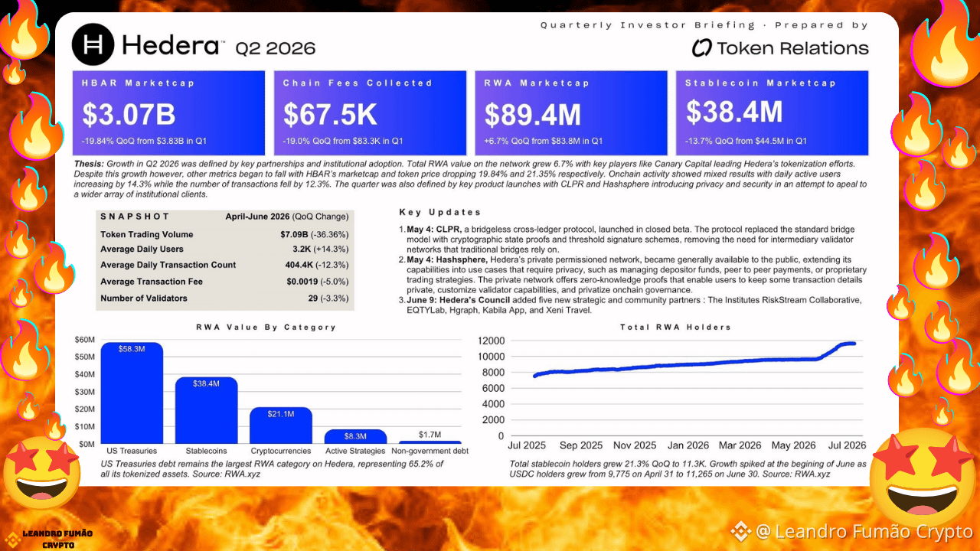This screenshot has width=980, height=551.
Task: Click the 'Stablecoin Marketcap' card title
Action: (x=761, y=83)
